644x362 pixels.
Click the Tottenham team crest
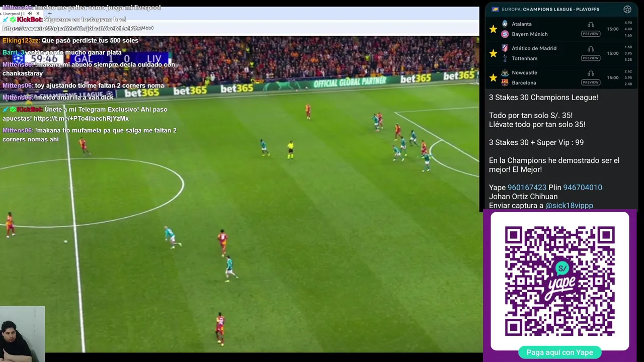click(505, 58)
